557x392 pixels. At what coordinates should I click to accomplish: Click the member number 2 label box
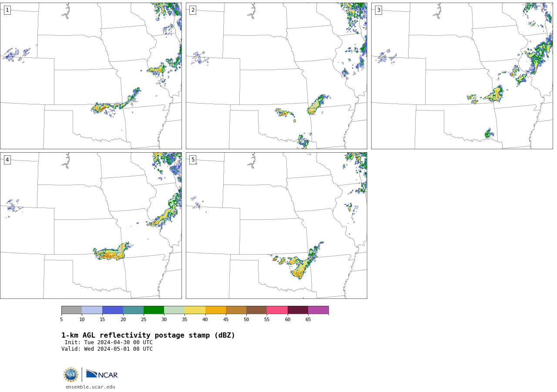click(x=193, y=10)
